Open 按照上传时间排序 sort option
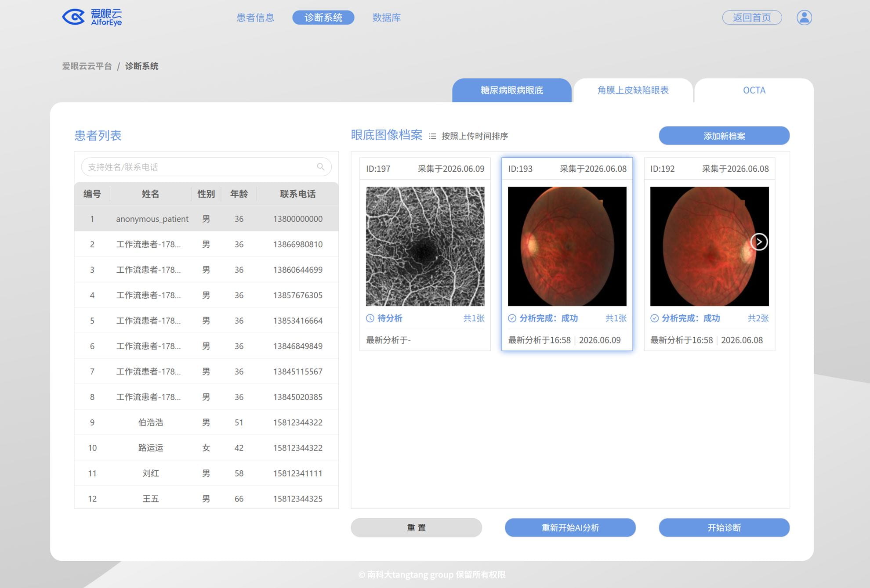The width and height of the screenshot is (870, 588). pos(475,136)
